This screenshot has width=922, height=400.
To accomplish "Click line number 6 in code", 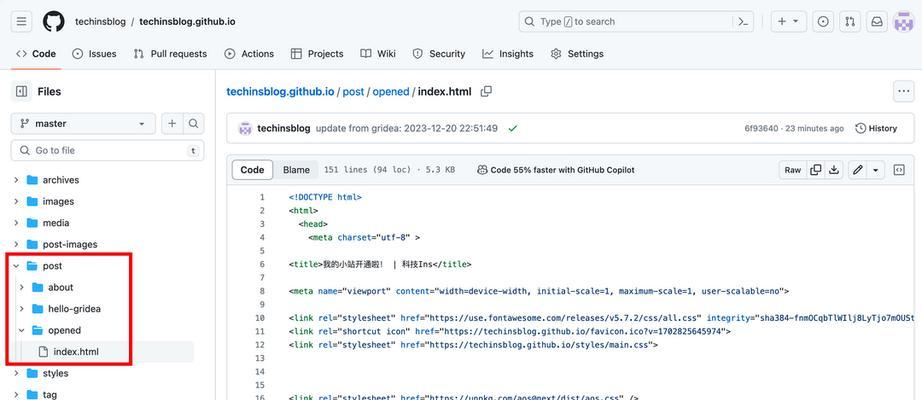I will [262, 264].
